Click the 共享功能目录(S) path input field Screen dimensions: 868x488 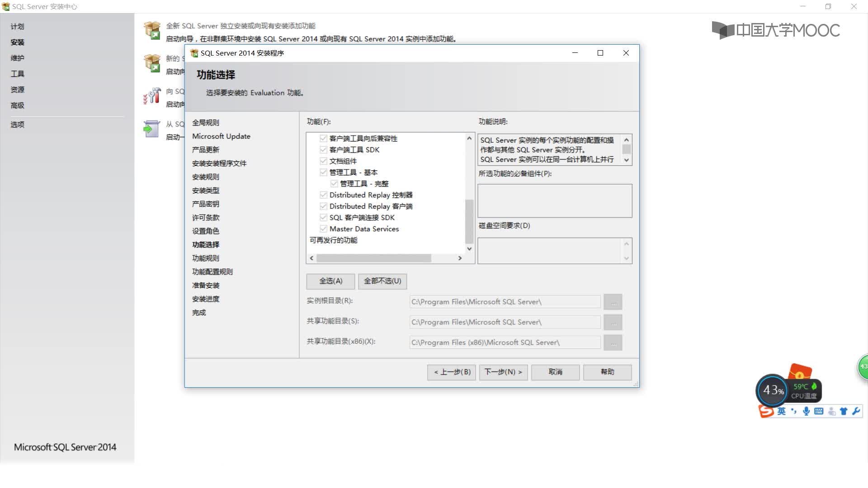tap(505, 322)
